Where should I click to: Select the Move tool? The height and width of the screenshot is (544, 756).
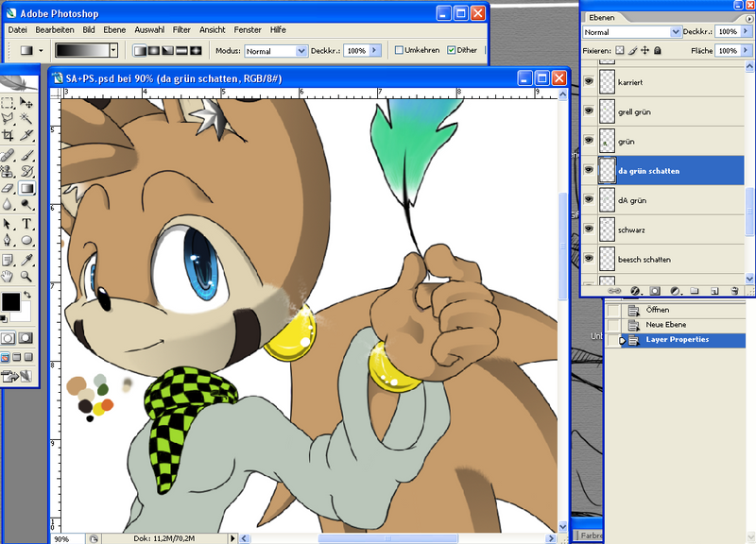pyautogui.click(x=26, y=103)
